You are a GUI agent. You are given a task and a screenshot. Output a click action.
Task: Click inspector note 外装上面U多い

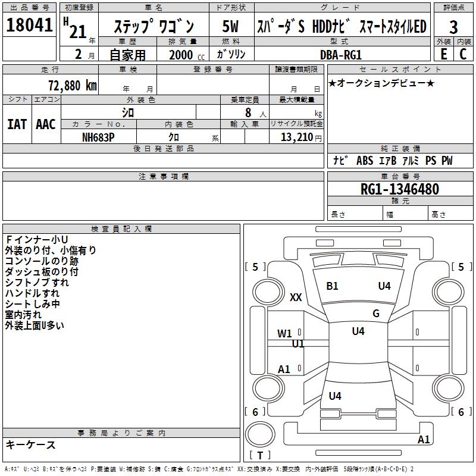35,325
